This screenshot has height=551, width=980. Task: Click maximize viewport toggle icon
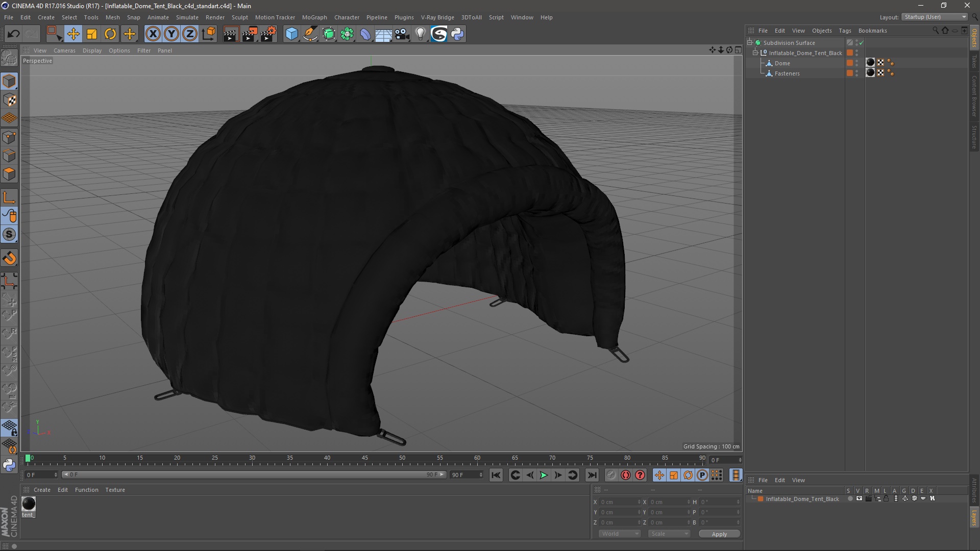(738, 50)
